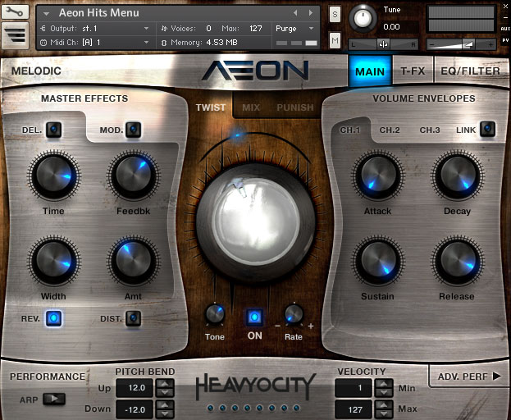The width and height of the screenshot is (511, 420).
Task: Switch to the T-FX tab
Action: [x=413, y=71]
